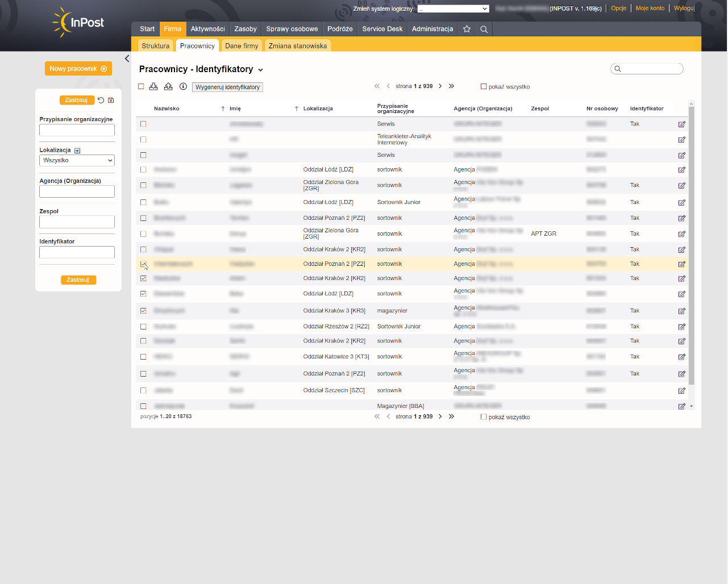Focus the Identyfikator filter field
728x584 pixels.
pos(77,252)
